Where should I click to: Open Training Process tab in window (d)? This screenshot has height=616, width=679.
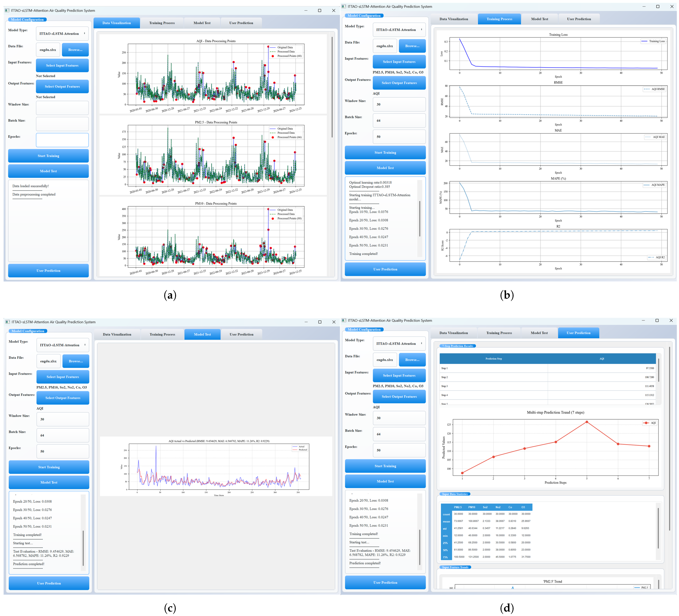click(499, 333)
